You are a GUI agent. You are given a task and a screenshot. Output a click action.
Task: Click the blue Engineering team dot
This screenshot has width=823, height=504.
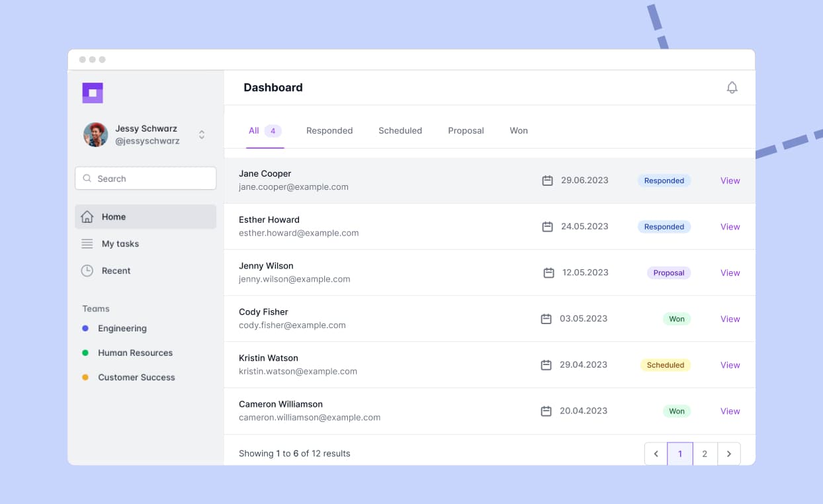pyautogui.click(x=85, y=328)
